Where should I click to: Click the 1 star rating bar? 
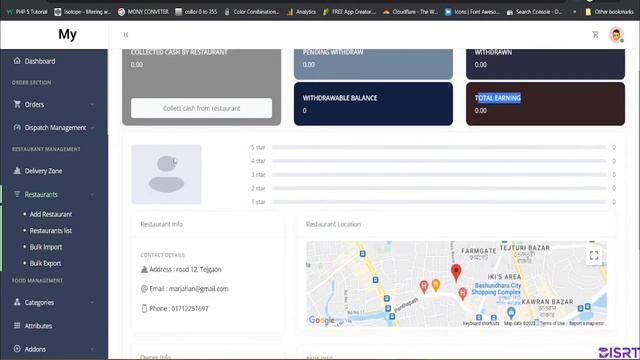tap(439, 202)
